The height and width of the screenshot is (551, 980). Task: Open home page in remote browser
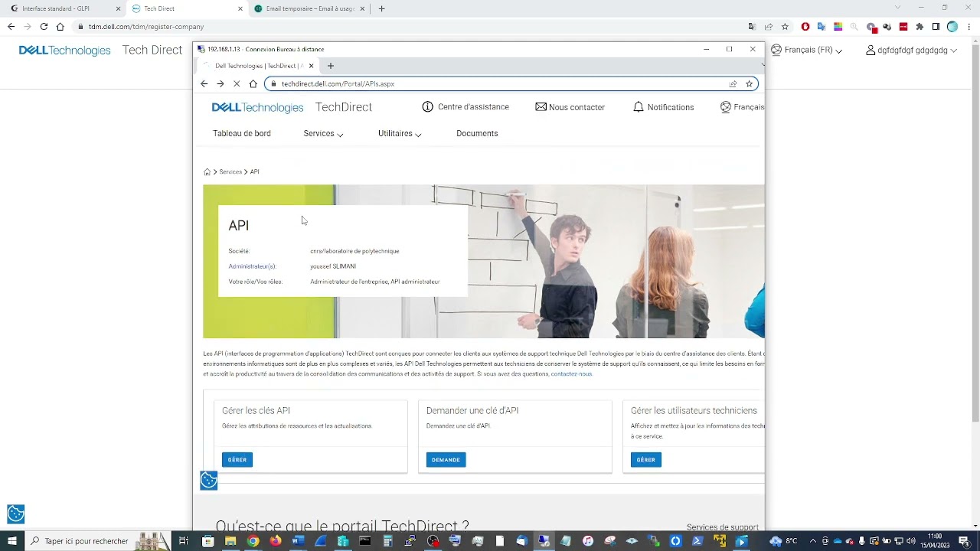point(253,83)
